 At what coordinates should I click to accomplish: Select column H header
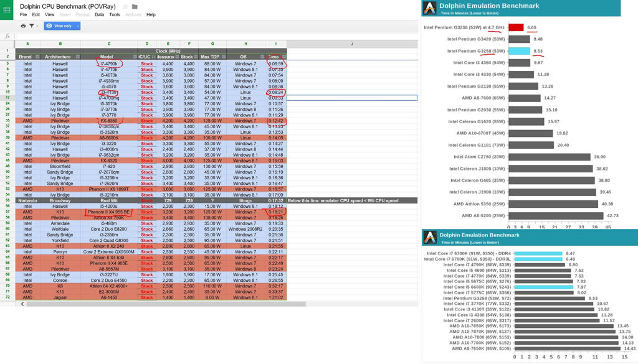pyautogui.click(x=245, y=44)
